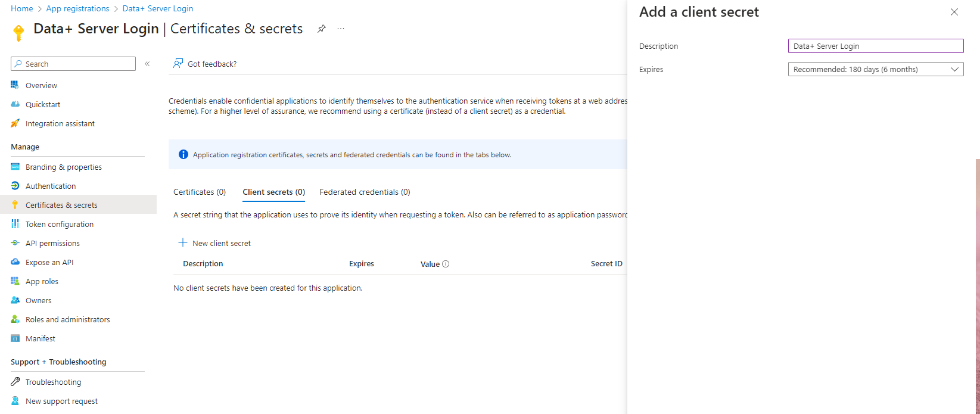Click the Home breadcrumb link
Image resolution: width=980 pixels, height=414 pixels.
[x=22, y=8]
